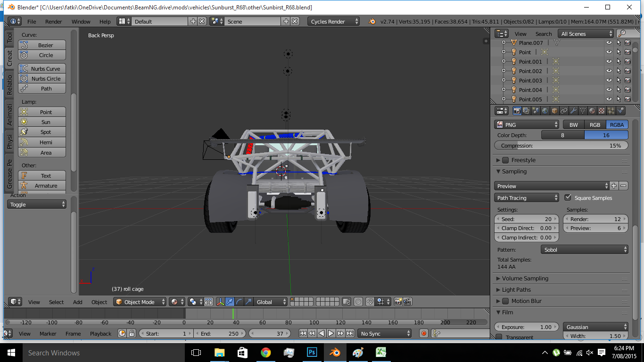This screenshot has width=644, height=362.
Task: Select the translate manipulator arrow icon
Action: (x=230, y=302)
